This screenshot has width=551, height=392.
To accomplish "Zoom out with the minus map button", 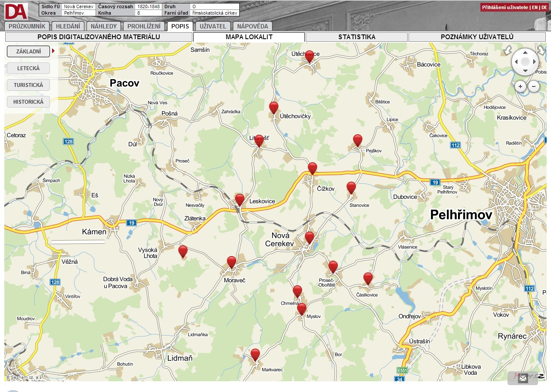I will (534, 86).
